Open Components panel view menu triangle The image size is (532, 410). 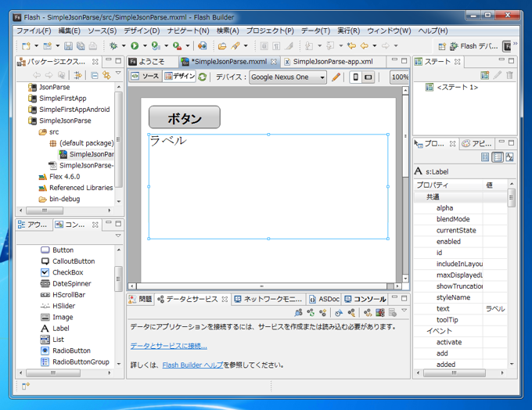[118, 236]
